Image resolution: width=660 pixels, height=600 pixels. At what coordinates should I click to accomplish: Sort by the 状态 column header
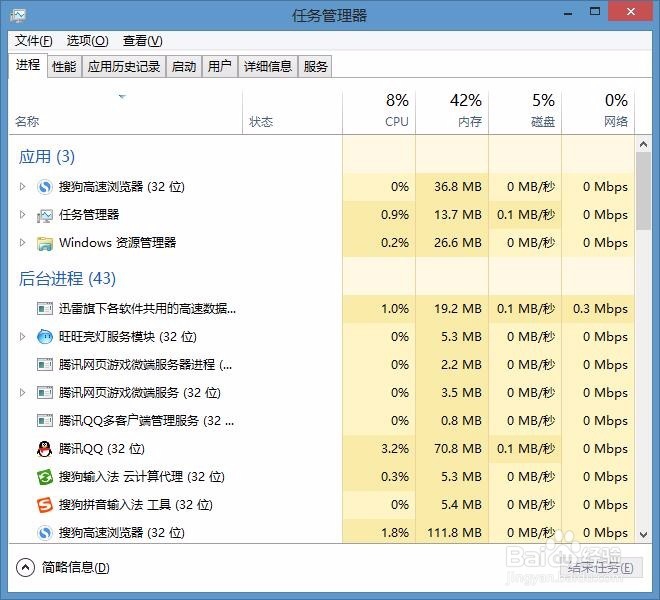293,113
